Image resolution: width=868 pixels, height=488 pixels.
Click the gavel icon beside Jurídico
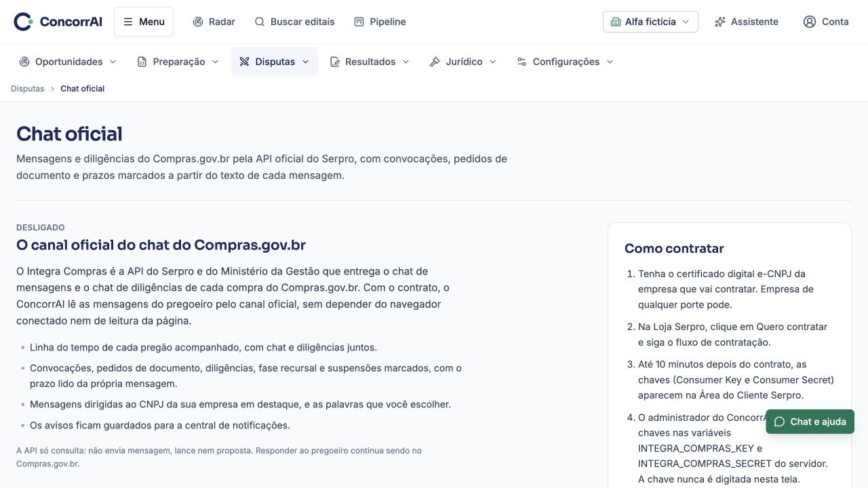click(435, 62)
